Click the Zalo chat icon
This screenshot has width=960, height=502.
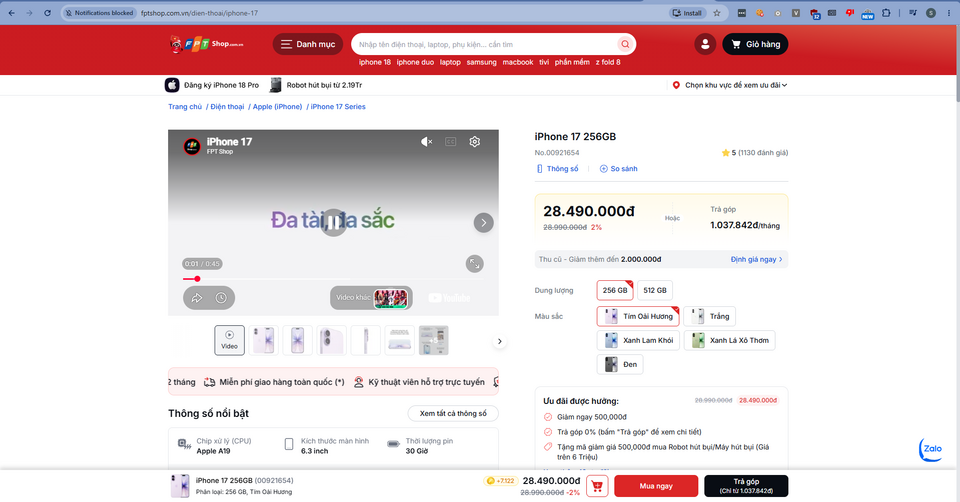click(x=931, y=449)
